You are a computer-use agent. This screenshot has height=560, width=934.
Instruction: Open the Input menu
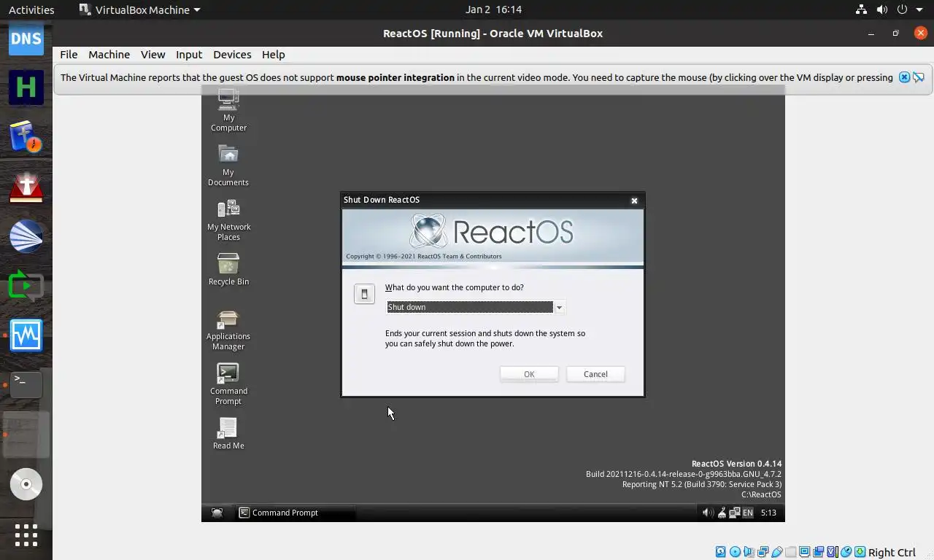click(188, 55)
